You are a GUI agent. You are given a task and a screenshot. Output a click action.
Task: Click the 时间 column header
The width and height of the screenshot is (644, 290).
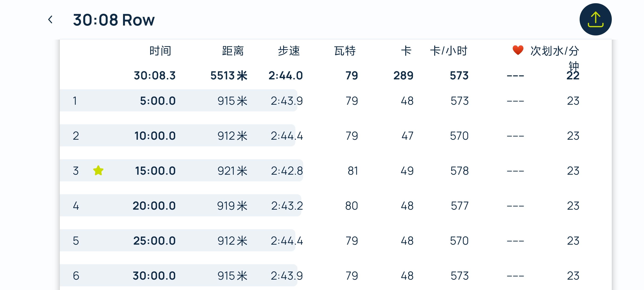[160, 51]
